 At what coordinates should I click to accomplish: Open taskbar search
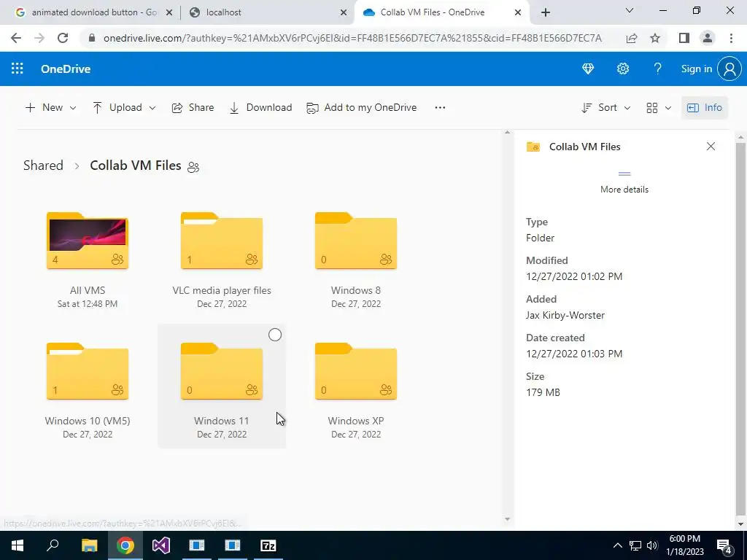[53, 545]
